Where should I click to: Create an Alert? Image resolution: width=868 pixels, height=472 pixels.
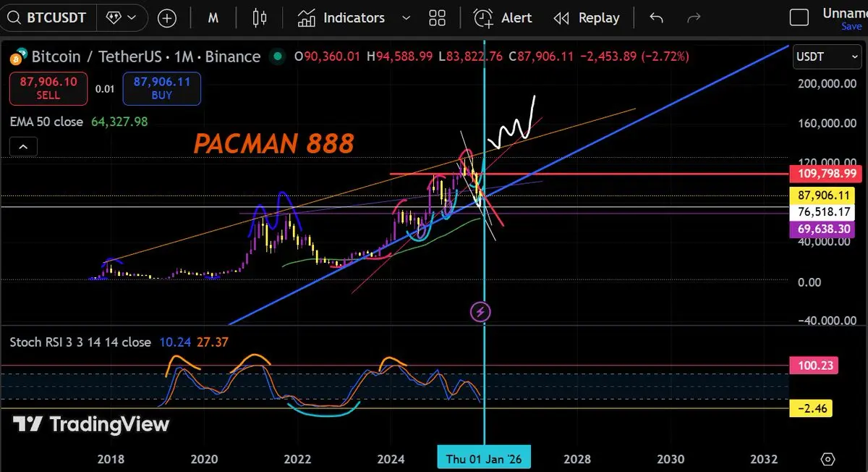tap(503, 18)
